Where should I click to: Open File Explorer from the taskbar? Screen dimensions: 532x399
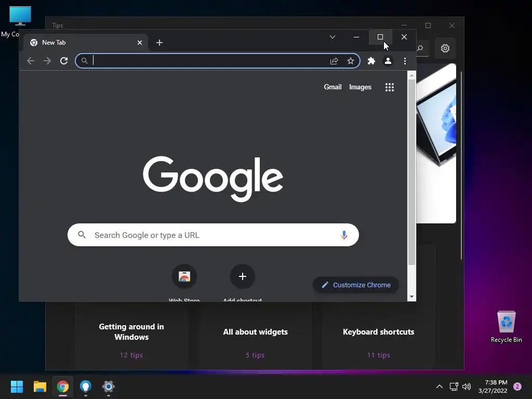(39, 387)
